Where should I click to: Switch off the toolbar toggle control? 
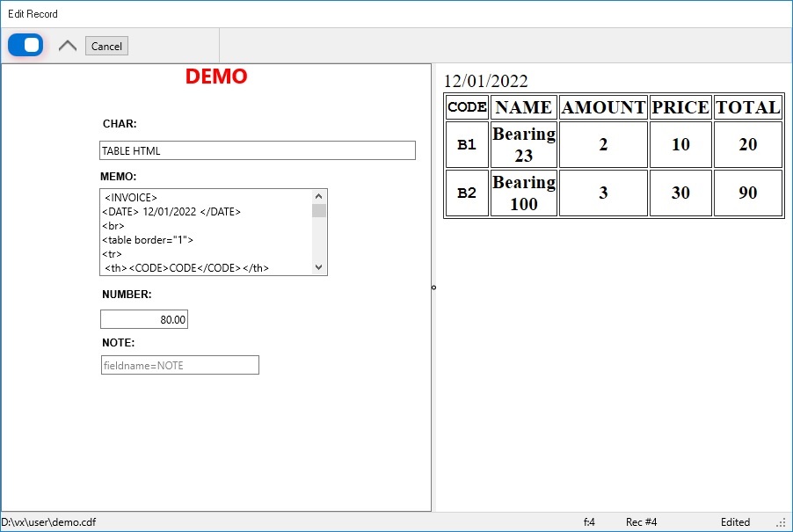click(x=25, y=44)
